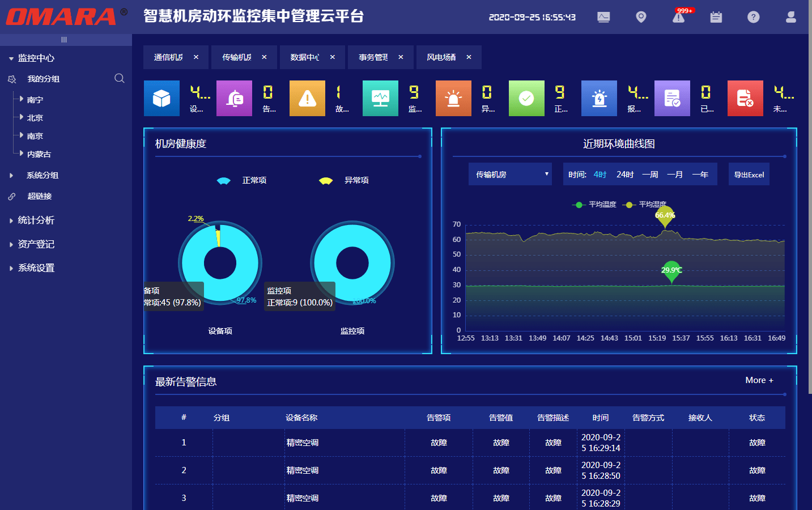Click the teal monitor chart tile
The image size is (812, 510).
pyautogui.click(x=380, y=99)
